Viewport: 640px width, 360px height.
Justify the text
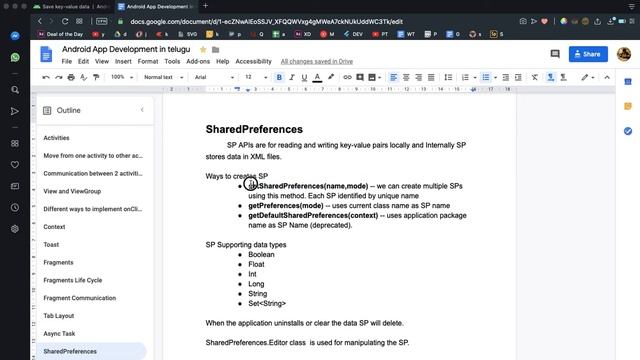431,77
